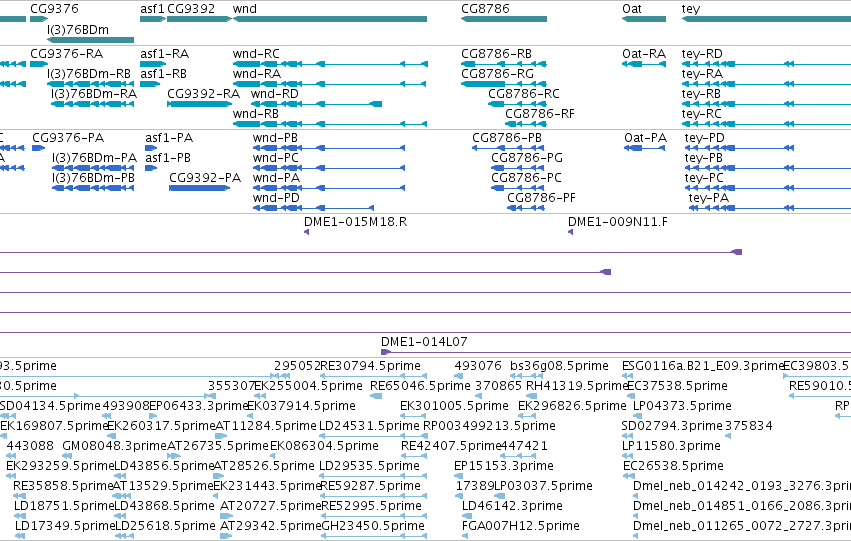The image size is (851, 541).
Task: Click EST SD02794.3prime
Action: click(672, 426)
